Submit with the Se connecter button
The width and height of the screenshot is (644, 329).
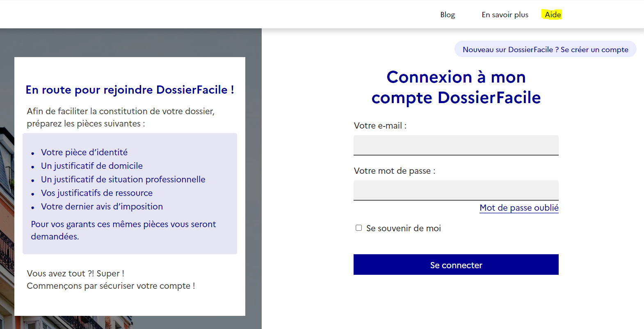point(456,265)
